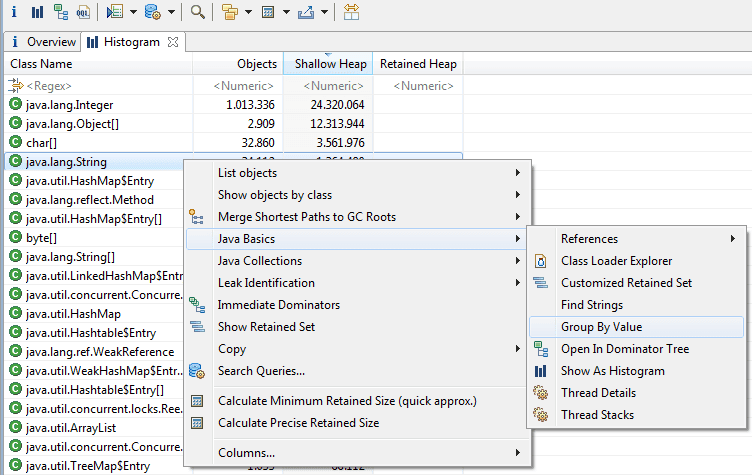
Task: Open the Dominator Tree toolbar icon
Action: point(61,12)
